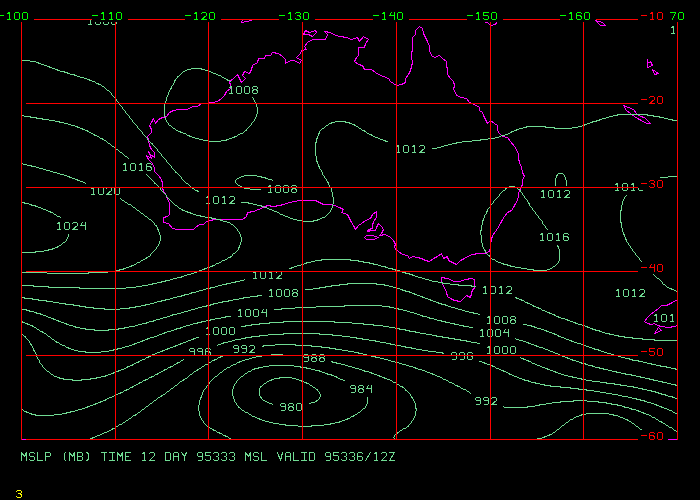Click the 1024 pressure contour label

tap(71, 226)
